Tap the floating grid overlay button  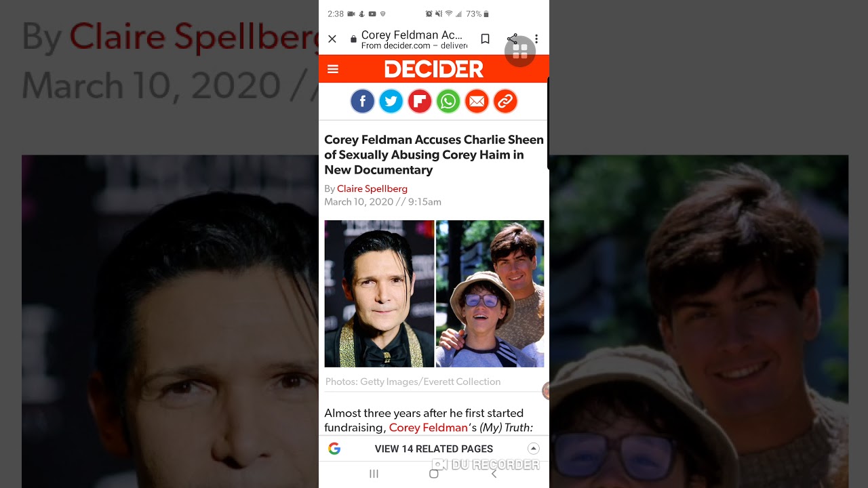pos(520,51)
